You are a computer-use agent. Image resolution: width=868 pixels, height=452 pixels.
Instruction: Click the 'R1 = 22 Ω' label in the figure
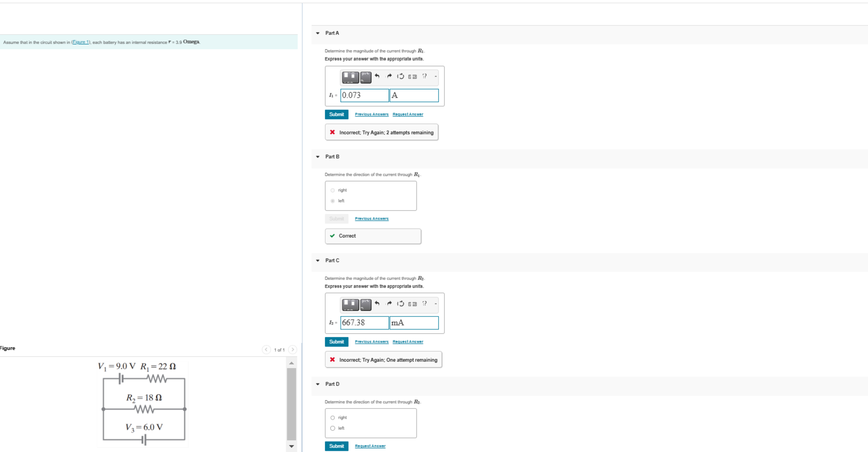click(x=158, y=367)
